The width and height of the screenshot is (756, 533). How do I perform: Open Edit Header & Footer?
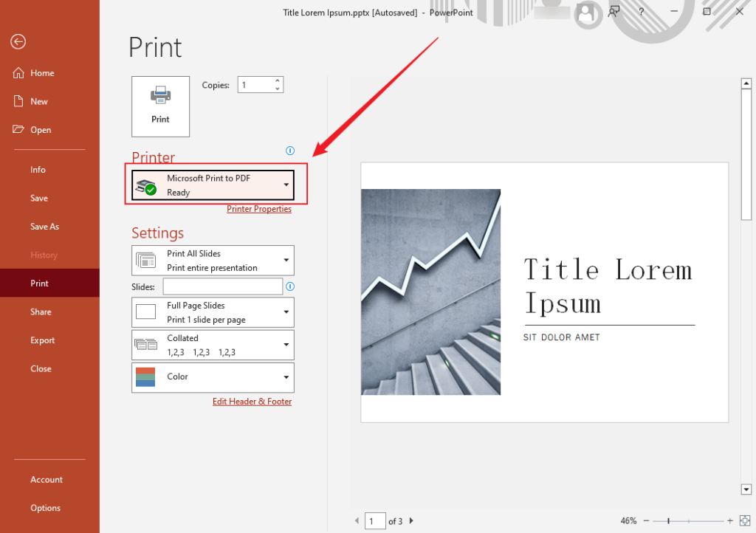252,401
